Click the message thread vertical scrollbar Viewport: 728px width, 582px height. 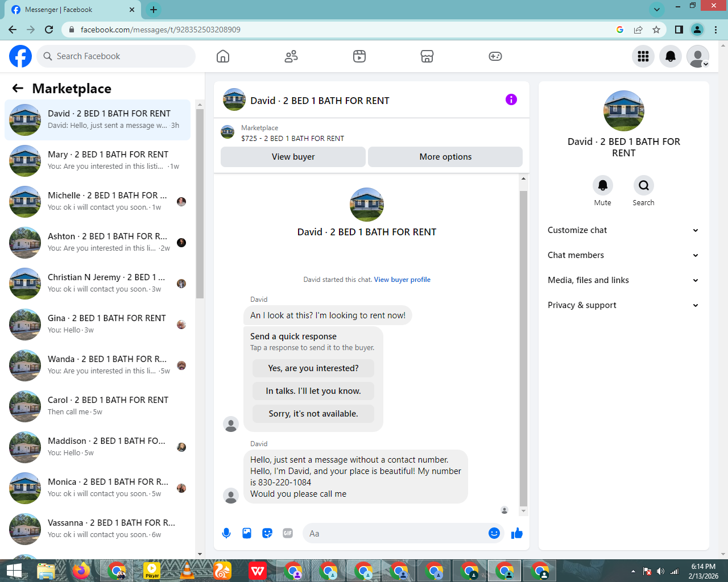[x=523, y=348]
